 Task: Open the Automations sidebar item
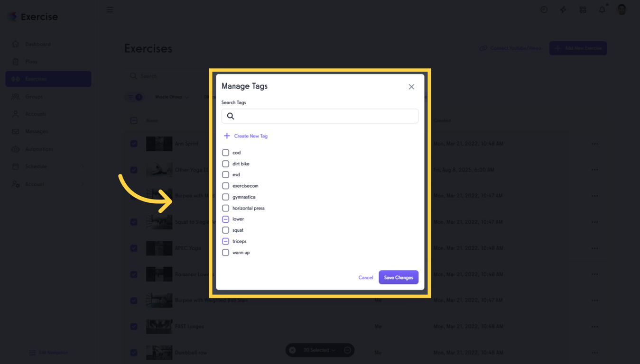click(39, 149)
